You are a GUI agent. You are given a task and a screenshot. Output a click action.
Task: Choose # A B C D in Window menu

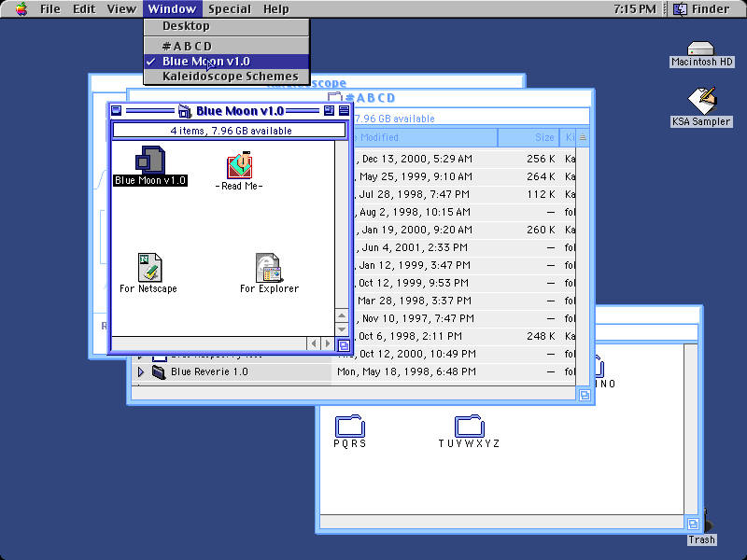226,46
